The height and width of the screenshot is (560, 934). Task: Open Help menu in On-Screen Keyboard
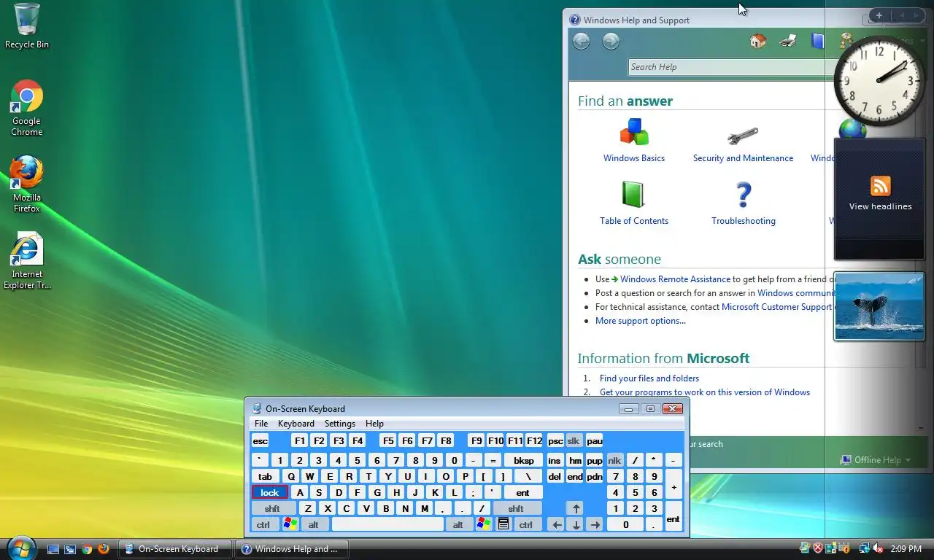tap(374, 424)
